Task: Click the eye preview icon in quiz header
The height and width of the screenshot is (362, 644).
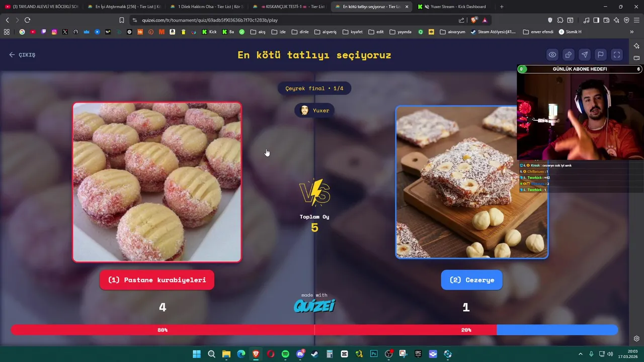Action: click(x=552, y=55)
